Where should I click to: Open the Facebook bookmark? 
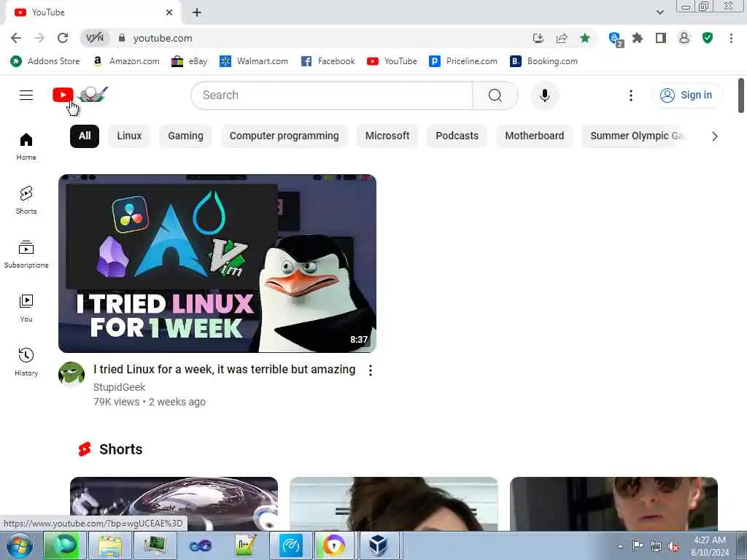tap(328, 61)
